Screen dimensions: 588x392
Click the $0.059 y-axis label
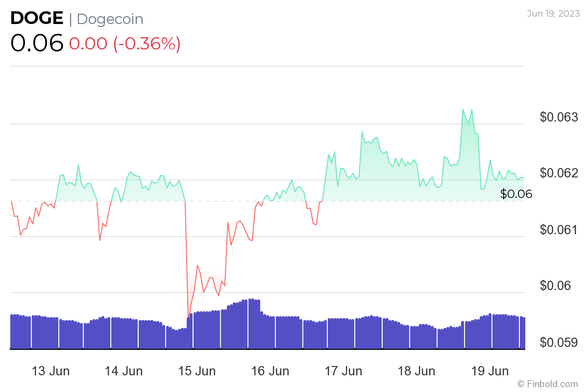coord(559,342)
